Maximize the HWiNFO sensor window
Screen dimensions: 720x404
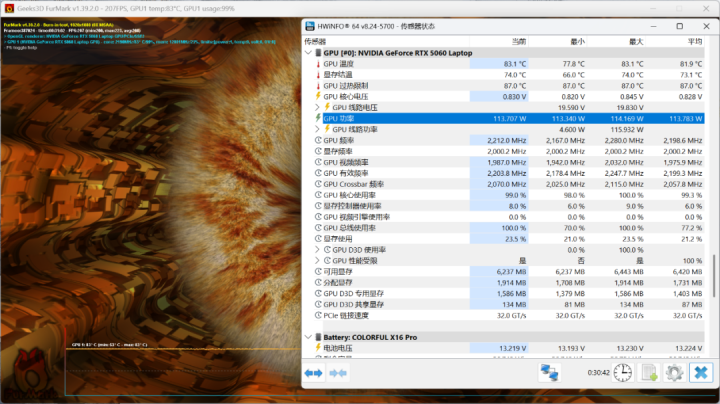coord(680,26)
